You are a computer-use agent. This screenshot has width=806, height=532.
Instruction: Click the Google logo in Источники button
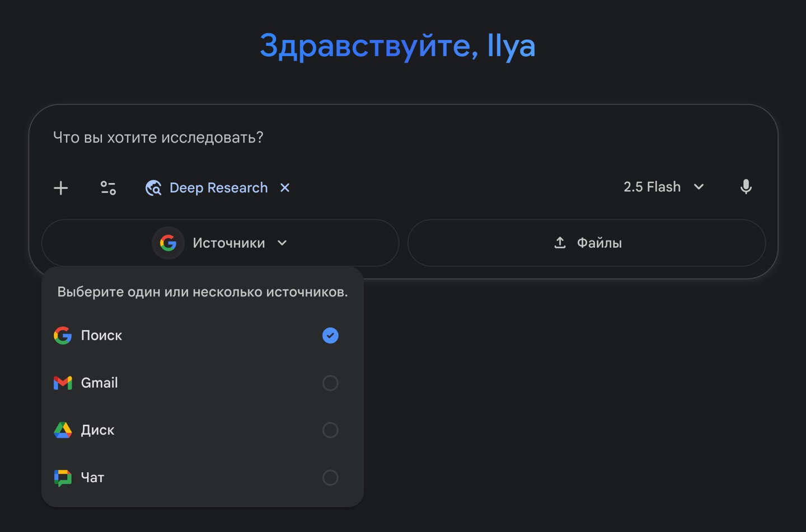click(168, 243)
